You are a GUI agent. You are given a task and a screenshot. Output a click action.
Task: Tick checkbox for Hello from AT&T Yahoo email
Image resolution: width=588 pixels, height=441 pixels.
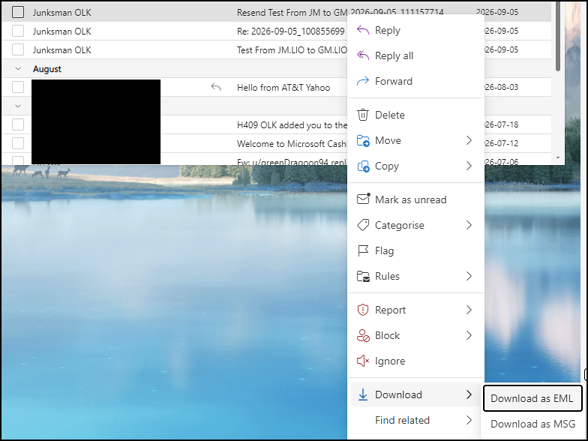(18, 87)
